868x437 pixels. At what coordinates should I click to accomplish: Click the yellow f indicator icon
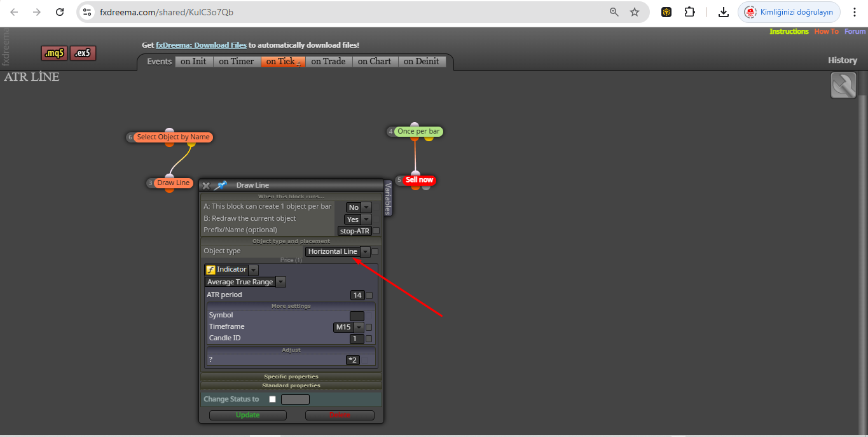[210, 270]
